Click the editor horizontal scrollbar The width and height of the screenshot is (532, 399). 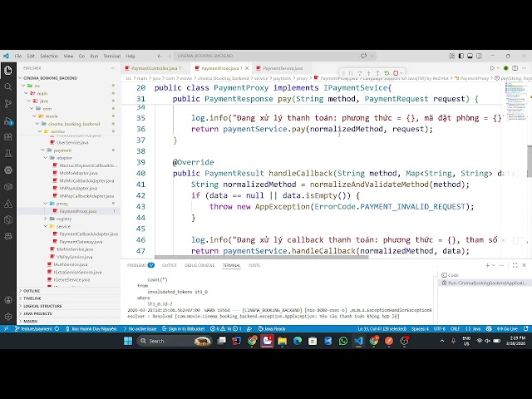tap(261, 257)
